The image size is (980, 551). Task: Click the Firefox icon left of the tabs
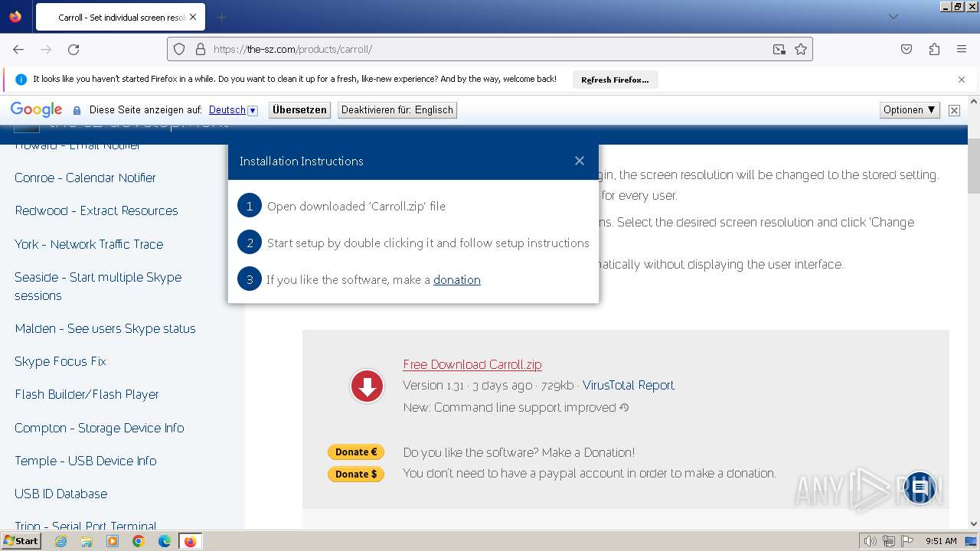(x=15, y=17)
